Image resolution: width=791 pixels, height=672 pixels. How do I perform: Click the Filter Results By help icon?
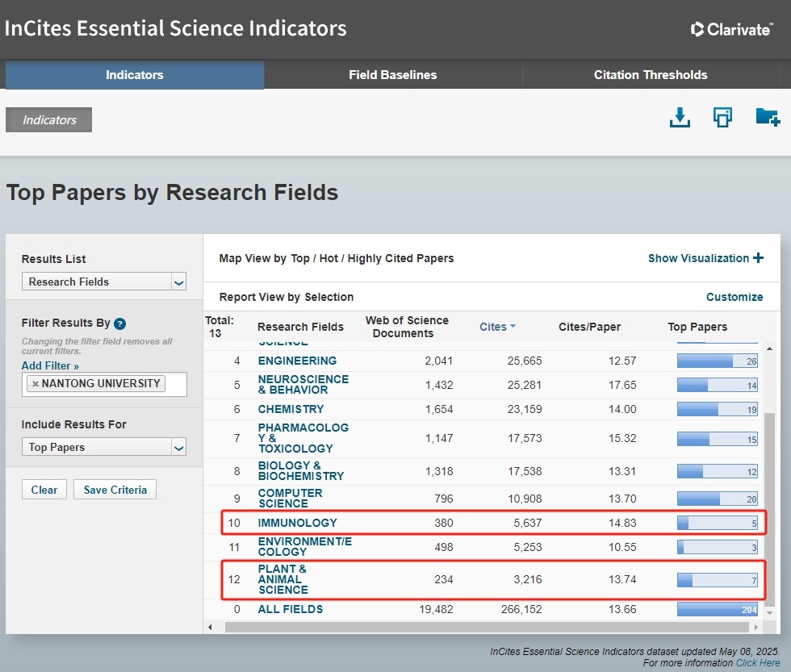coord(119,324)
